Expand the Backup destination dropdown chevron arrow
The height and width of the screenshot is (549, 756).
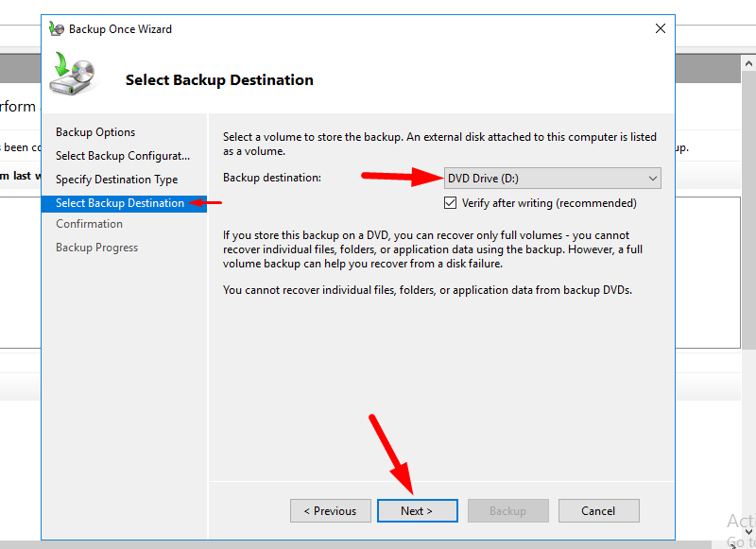(652, 178)
